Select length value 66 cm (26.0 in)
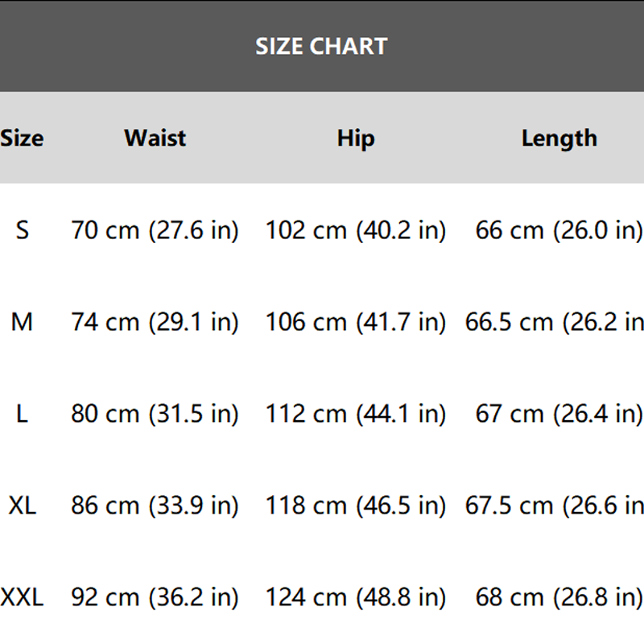This screenshot has height=644, width=644. pos(559,230)
